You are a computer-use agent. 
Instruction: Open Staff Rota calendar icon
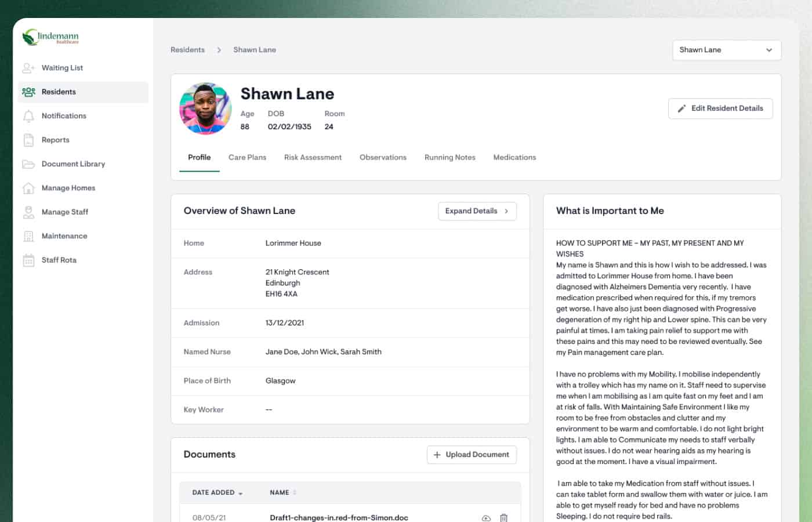pos(28,260)
